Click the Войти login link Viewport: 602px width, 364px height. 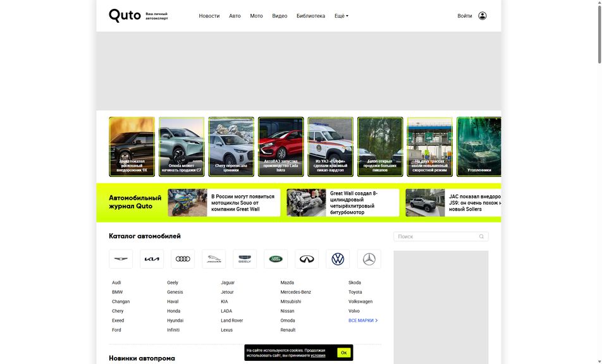[465, 16]
